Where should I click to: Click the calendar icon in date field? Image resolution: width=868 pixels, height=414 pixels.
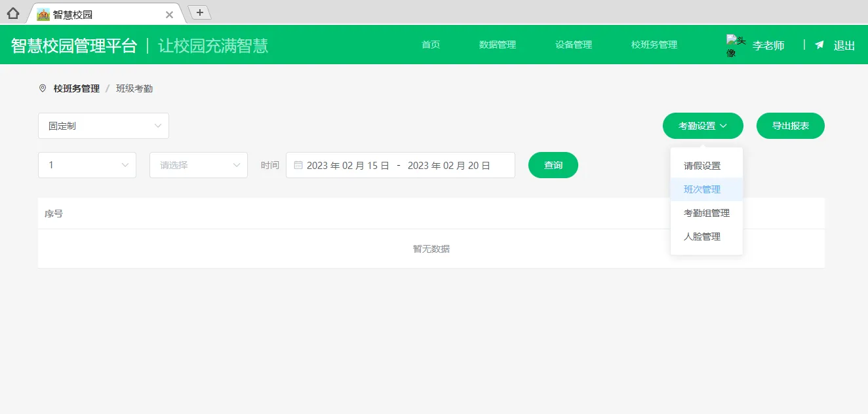[298, 165]
